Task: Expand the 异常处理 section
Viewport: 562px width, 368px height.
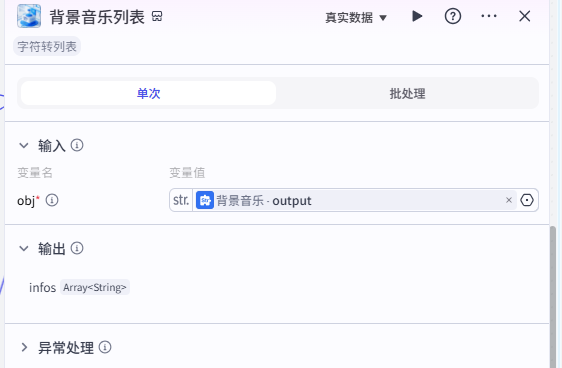Action: tap(24, 347)
